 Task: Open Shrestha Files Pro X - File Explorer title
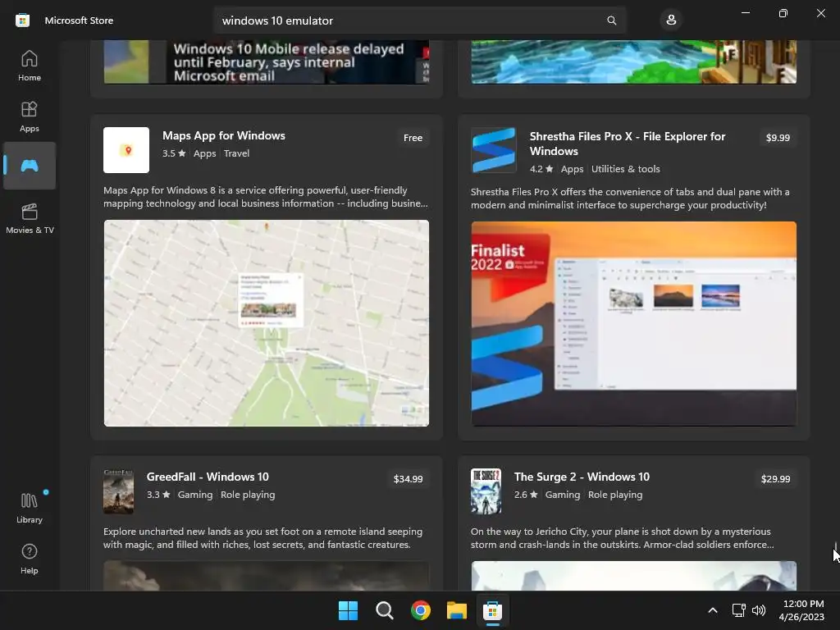pyautogui.click(x=628, y=144)
